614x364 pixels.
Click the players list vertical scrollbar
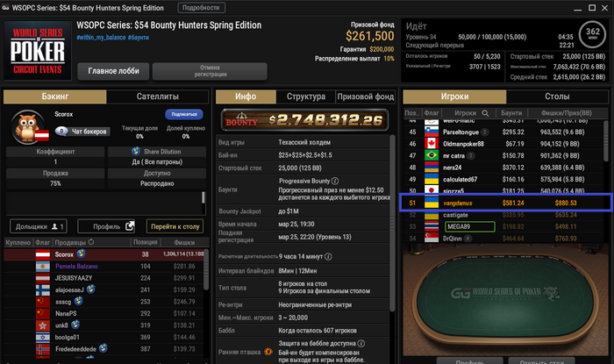point(606,141)
